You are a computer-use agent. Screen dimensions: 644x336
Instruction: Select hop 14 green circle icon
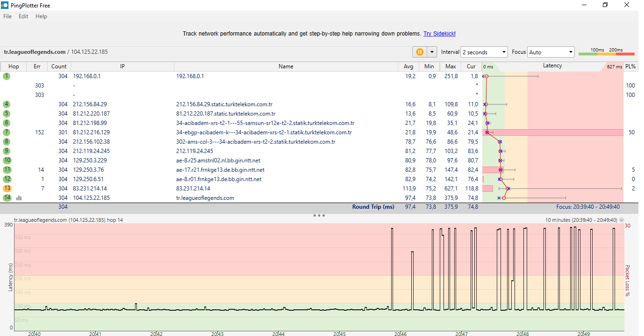click(x=7, y=197)
